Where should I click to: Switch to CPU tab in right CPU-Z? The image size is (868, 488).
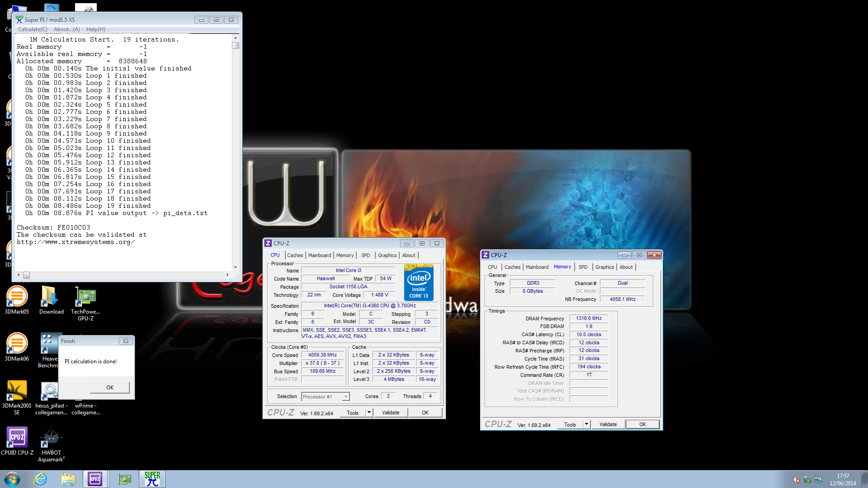pyautogui.click(x=493, y=267)
